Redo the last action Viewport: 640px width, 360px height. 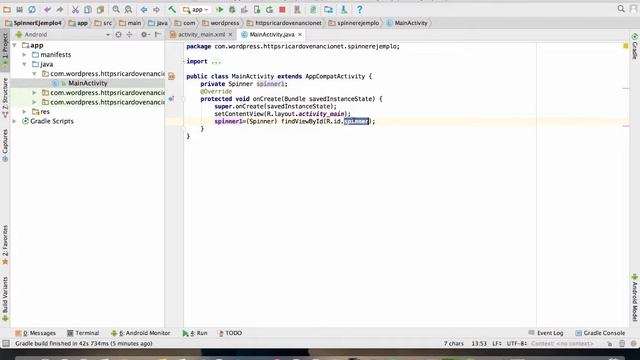(60, 9)
